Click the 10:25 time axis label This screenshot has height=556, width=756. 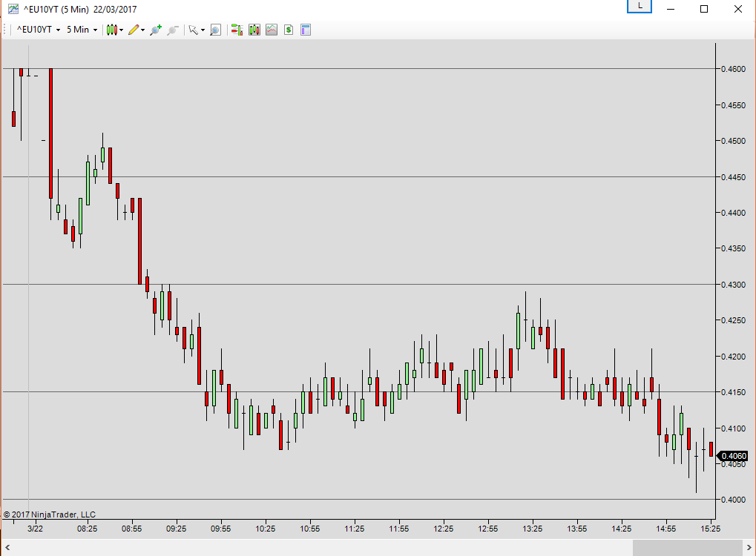[265, 529]
